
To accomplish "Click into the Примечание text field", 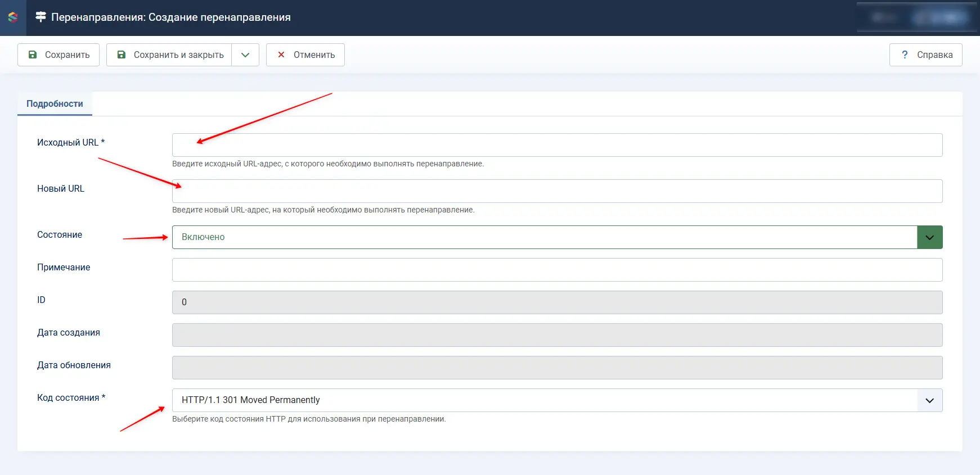I will pos(557,270).
